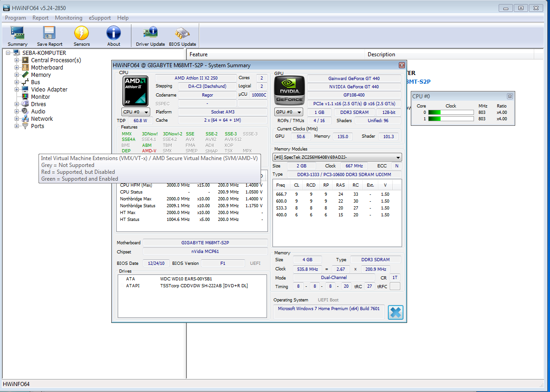Viewport: 550px width, 392px height.
Task: Open the SpecTek memory module dropdown
Action: [x=337, y=157]
